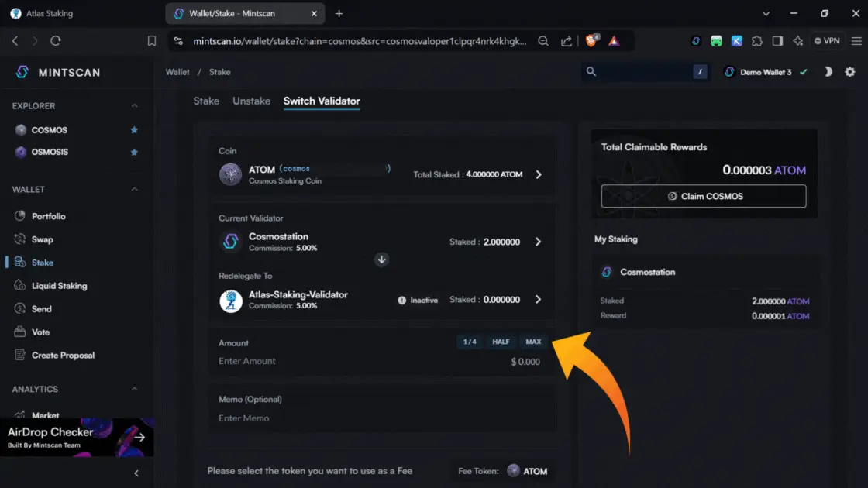Toggle favorite star for COSMOS
This screenshot has height=488, width=868.
pyautogui.click(x=134, y=130)
